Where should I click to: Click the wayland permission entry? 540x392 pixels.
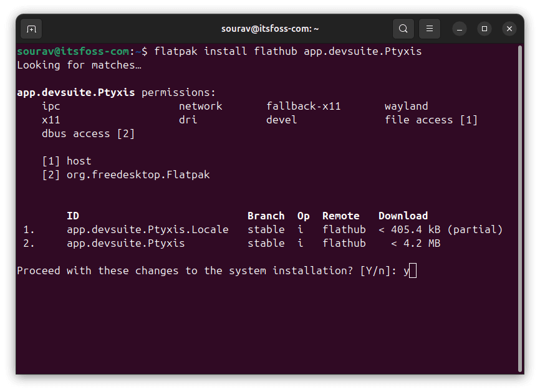point(406,106)
